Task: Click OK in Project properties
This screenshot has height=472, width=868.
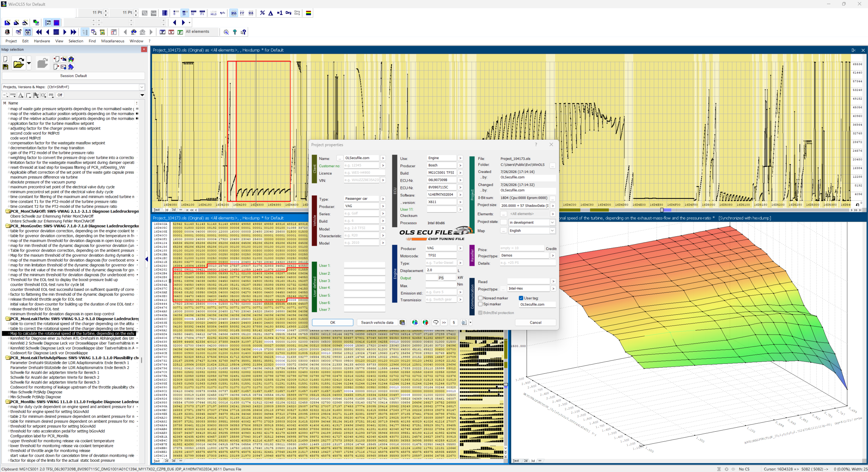Action: 333,322
